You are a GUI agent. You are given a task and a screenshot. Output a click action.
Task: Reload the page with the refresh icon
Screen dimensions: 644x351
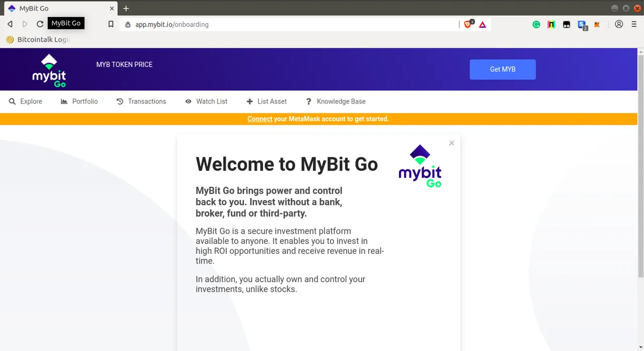(x=40, y=24)
